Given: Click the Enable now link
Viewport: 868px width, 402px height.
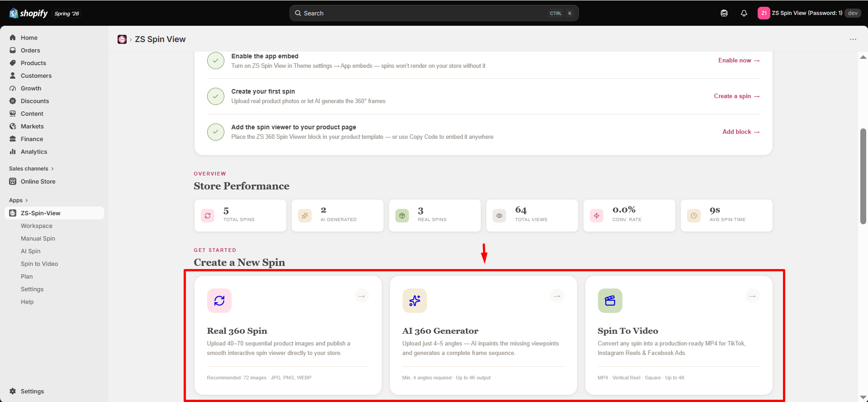Looking at the screenshot, I should 739,60.
